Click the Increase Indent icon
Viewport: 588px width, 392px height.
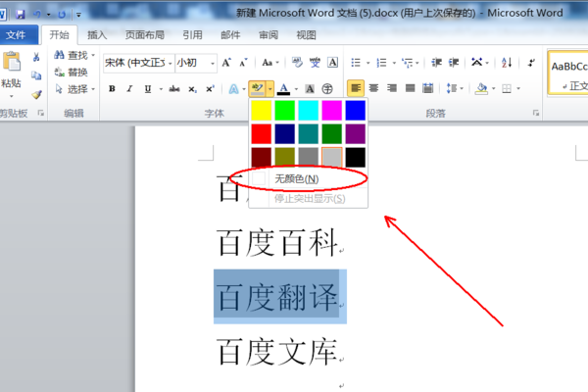(x=454, y=63)
